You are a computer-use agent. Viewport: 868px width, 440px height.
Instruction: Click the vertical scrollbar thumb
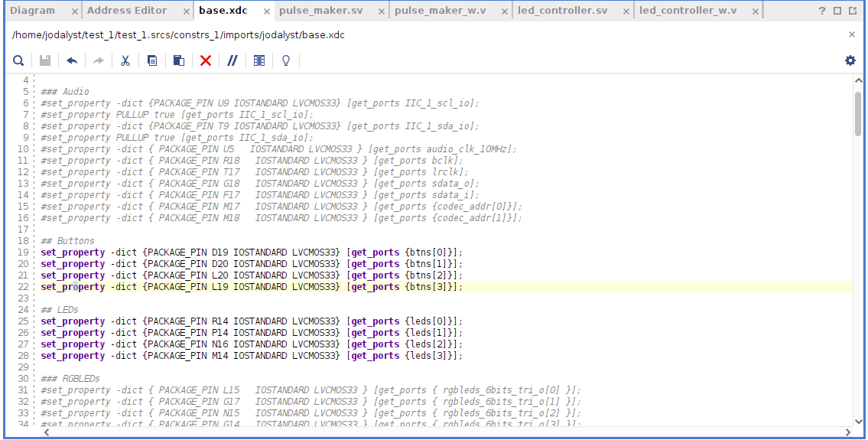click(858, 113)
